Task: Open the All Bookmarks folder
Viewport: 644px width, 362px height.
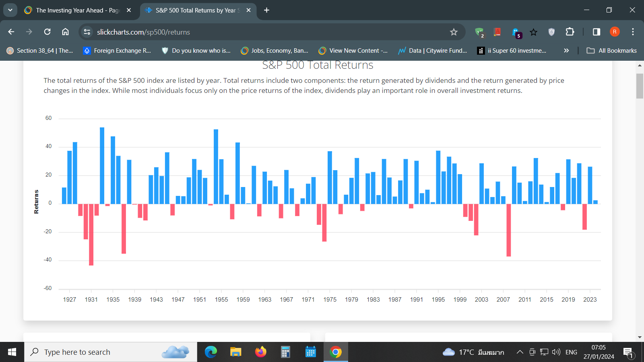Action: (x=611, y=51)
